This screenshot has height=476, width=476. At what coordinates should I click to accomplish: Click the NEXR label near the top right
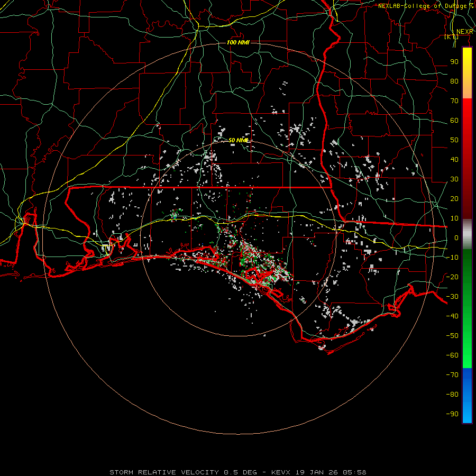click(464, 32)
